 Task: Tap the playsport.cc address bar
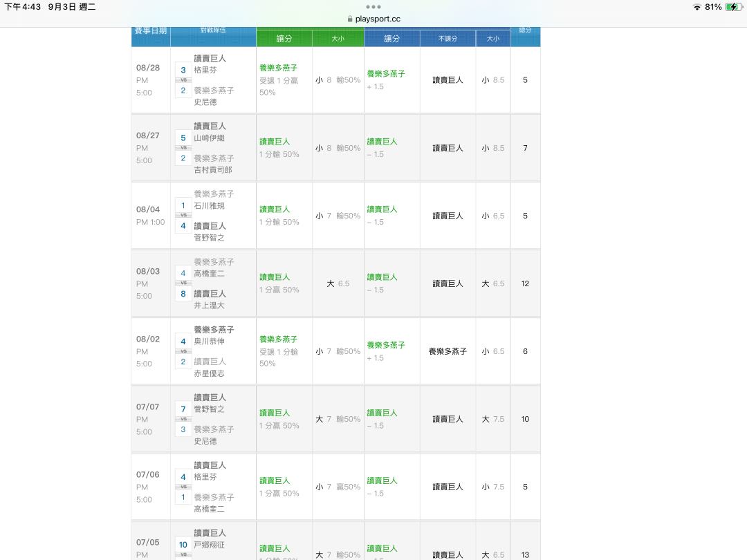pos(374,19)
